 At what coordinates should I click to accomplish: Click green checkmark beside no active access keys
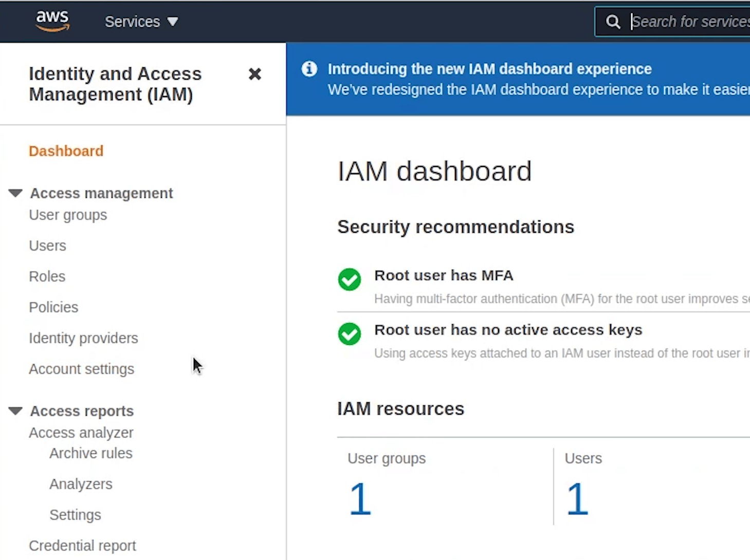coord(350,334)
